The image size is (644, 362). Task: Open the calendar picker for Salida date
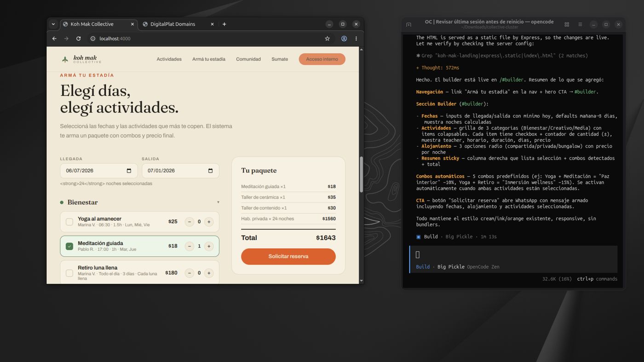pyautogui.click(x=211, y=171)
